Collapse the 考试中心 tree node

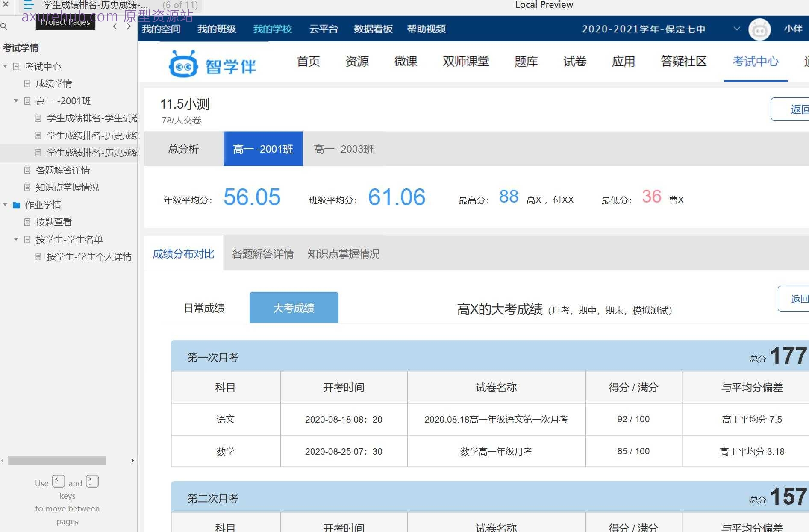point(5,67)
